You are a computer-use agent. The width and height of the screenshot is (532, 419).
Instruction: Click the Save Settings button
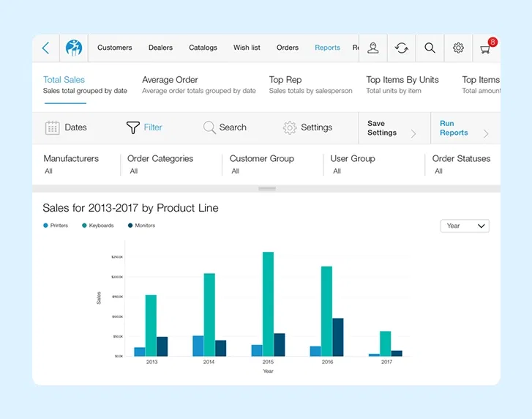(391, 128)
